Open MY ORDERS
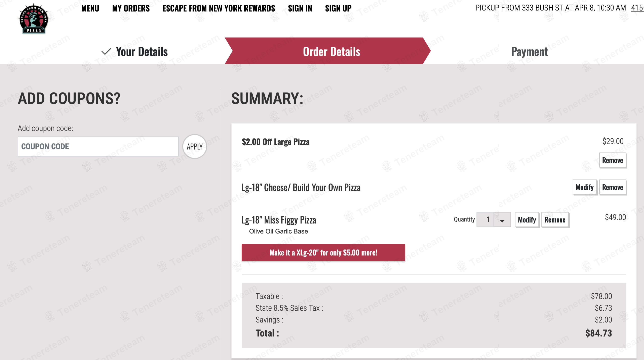The height and width of the screenshot is (360, 644). tap(131, 8)
